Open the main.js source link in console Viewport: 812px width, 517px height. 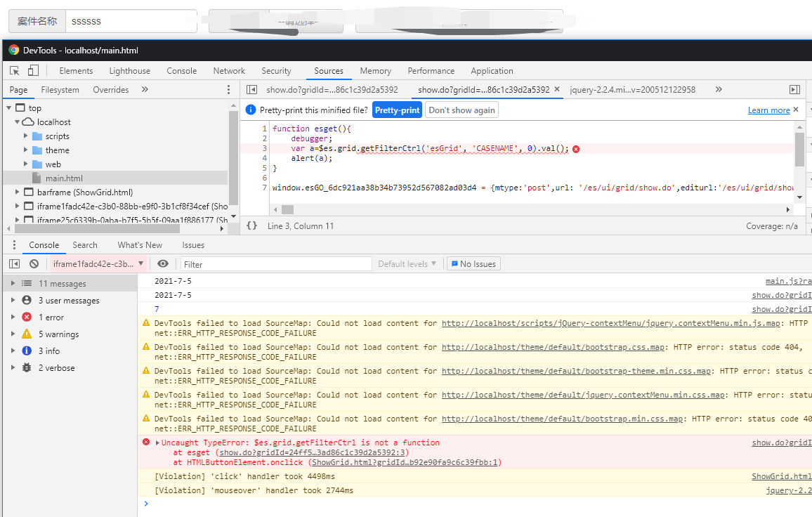coord(788,281)
